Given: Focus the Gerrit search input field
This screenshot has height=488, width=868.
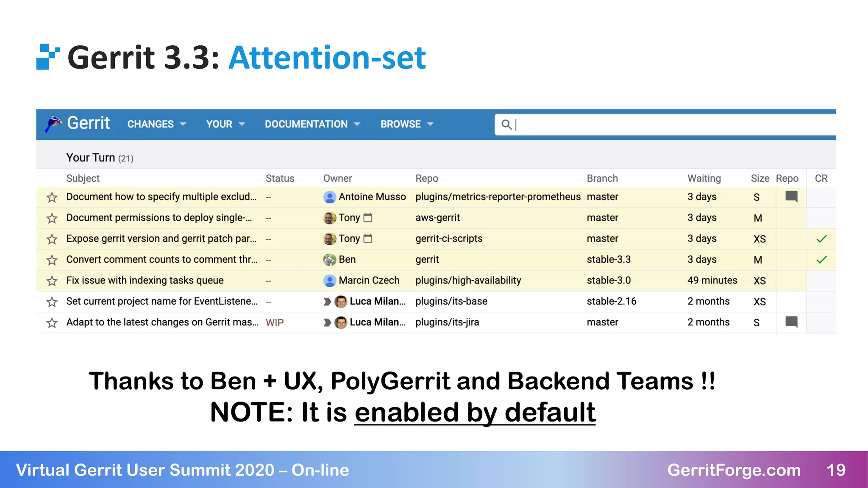Looking at the screenshot, I should pyautogui.click(x=665, y=125).
